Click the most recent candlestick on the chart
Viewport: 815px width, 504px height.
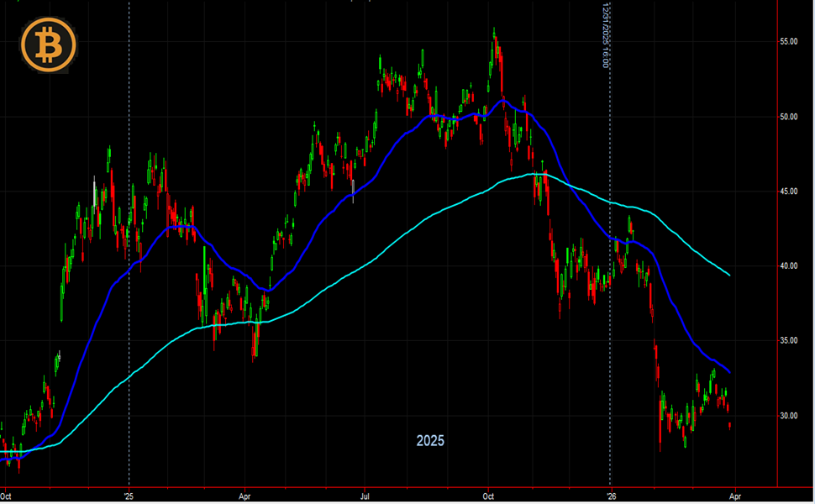click(x=729, y=426)
